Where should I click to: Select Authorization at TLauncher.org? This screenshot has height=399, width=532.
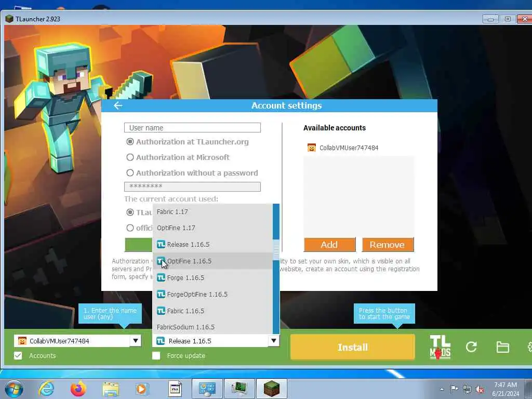pos(130,142)
